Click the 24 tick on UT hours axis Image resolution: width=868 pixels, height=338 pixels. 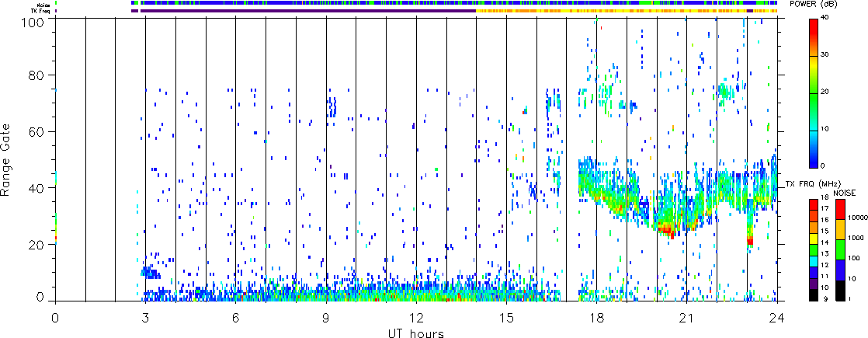point(777,318)
